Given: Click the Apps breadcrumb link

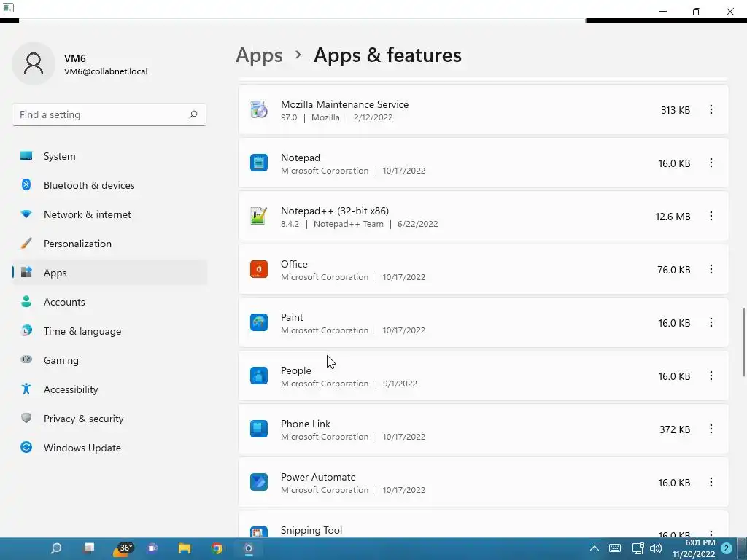Looking at the screenshot, I should coord(259,55).
